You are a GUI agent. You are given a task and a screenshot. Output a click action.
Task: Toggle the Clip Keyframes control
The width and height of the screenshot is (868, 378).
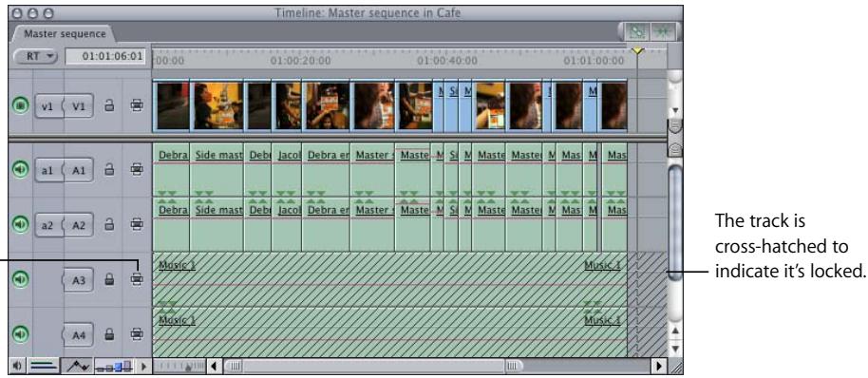click(44, 366)
